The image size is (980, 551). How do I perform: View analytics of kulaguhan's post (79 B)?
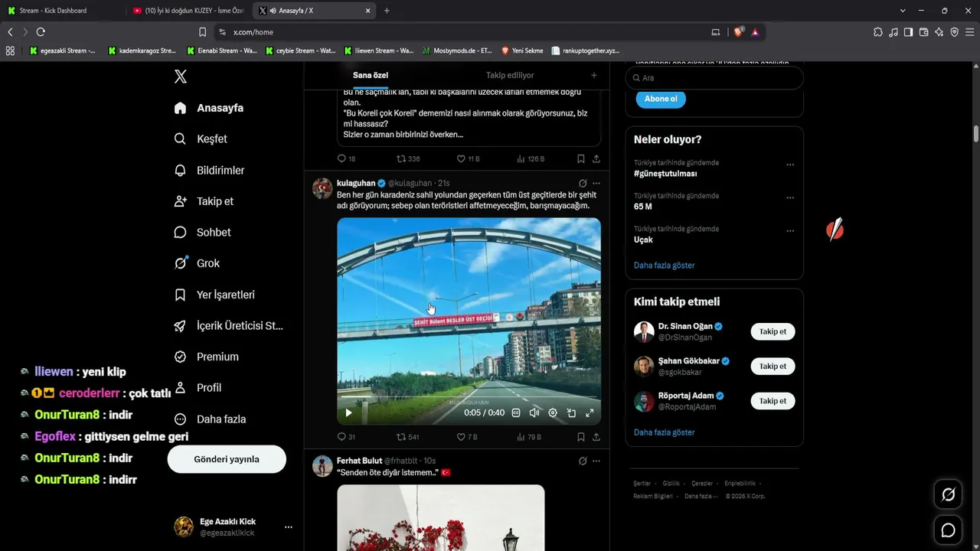529,437
